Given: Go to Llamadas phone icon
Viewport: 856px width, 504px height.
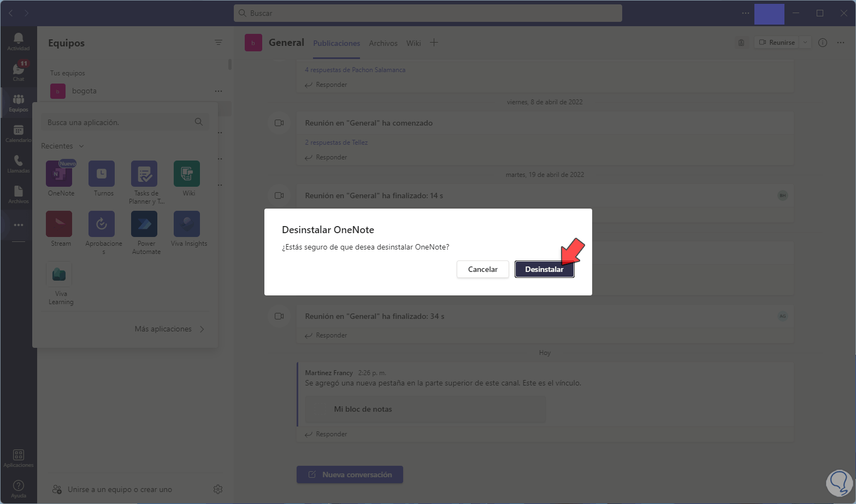Looking at the screenshot, I should click(x=19, y=163).
